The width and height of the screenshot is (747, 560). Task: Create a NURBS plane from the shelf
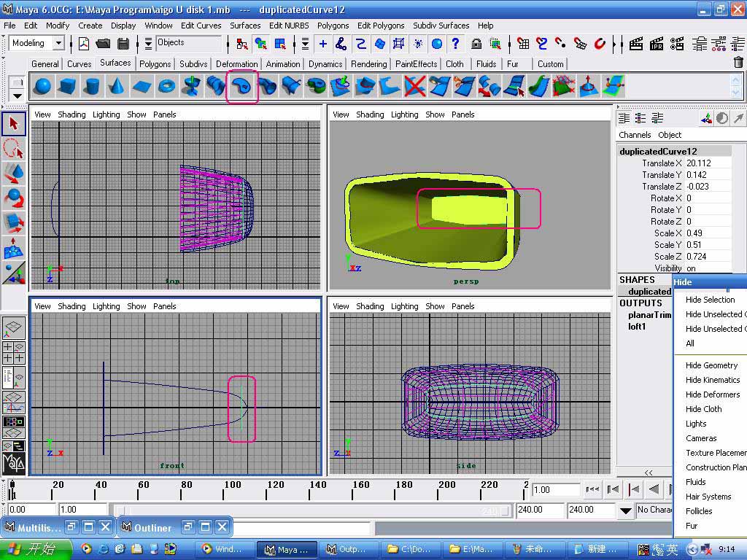click(x=142, y=86)
